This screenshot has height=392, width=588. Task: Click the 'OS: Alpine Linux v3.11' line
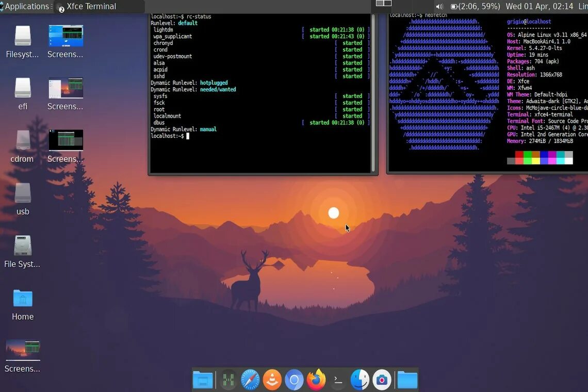(547, 35)
